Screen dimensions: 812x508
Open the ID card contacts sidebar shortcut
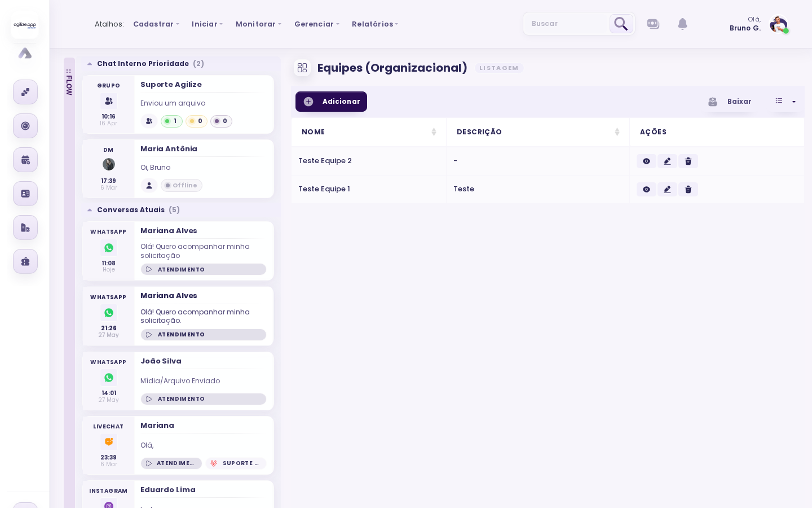(x=25, y=194)
